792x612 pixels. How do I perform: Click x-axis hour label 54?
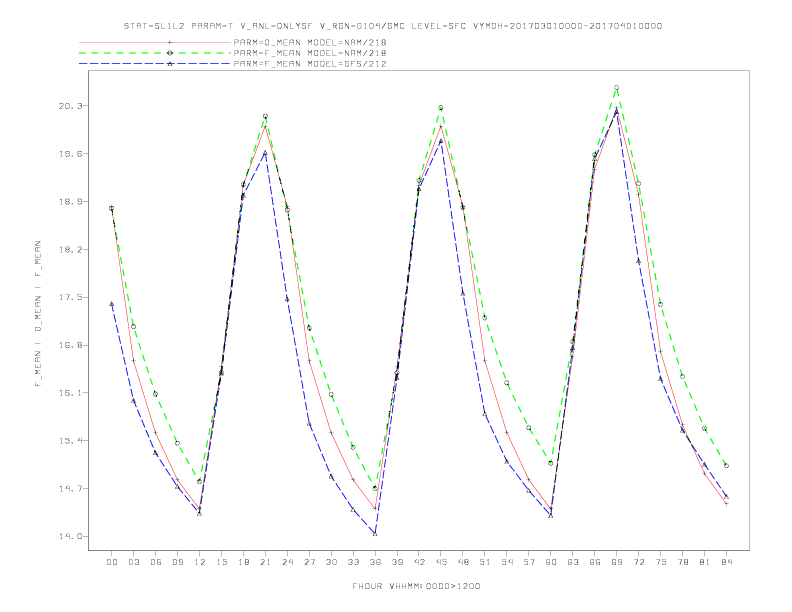pos(507,562)
